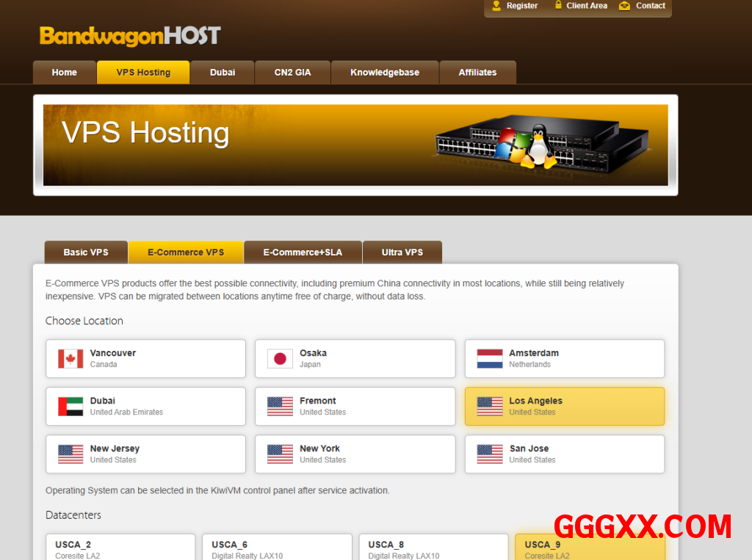Select the USCA_6 datacenter
The height and width of the screenshot is (560, 752).
(x=277, y=548)
